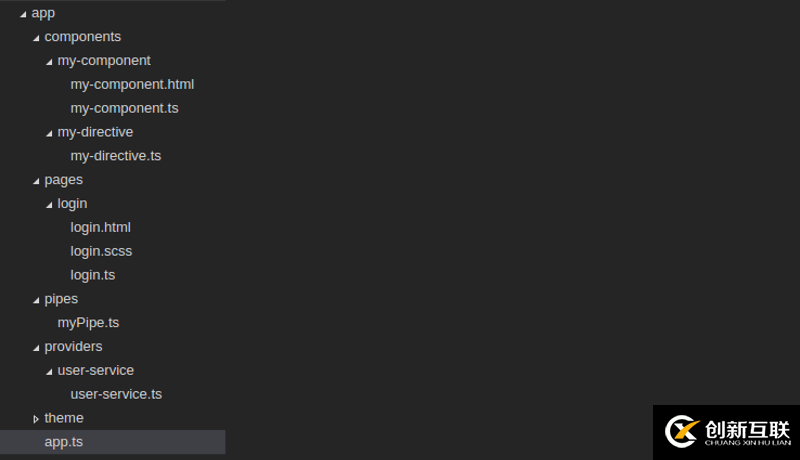Collapse the login folder arrow
This screenshot has width=800, height=460.
[50, 205]
